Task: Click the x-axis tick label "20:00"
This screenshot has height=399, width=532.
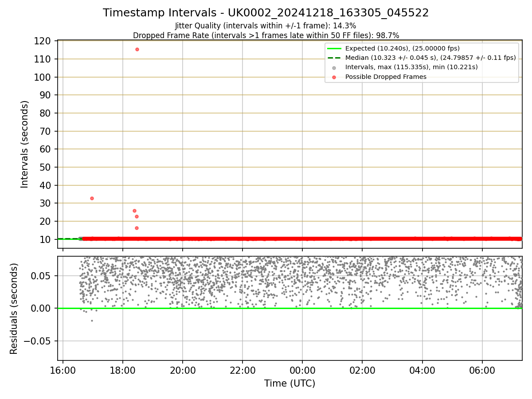Action: pyautogui.click(x=183, y=370)
